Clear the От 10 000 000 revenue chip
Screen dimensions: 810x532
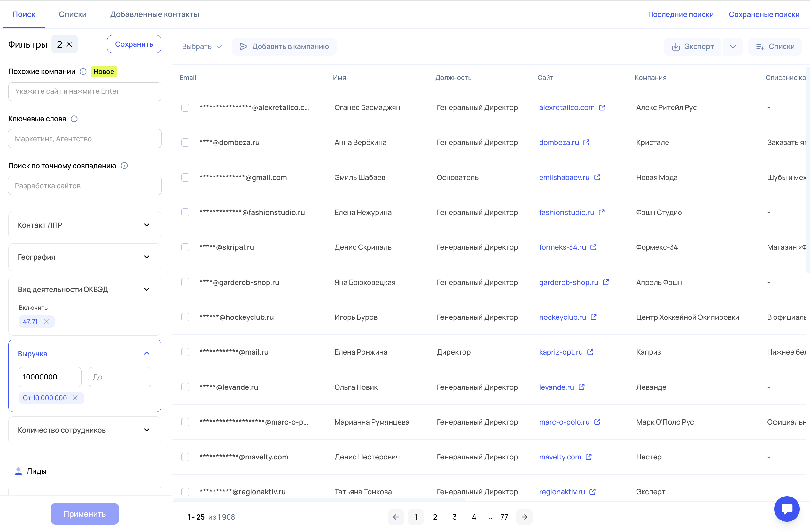pyautogui.click(x=75, y=398)
